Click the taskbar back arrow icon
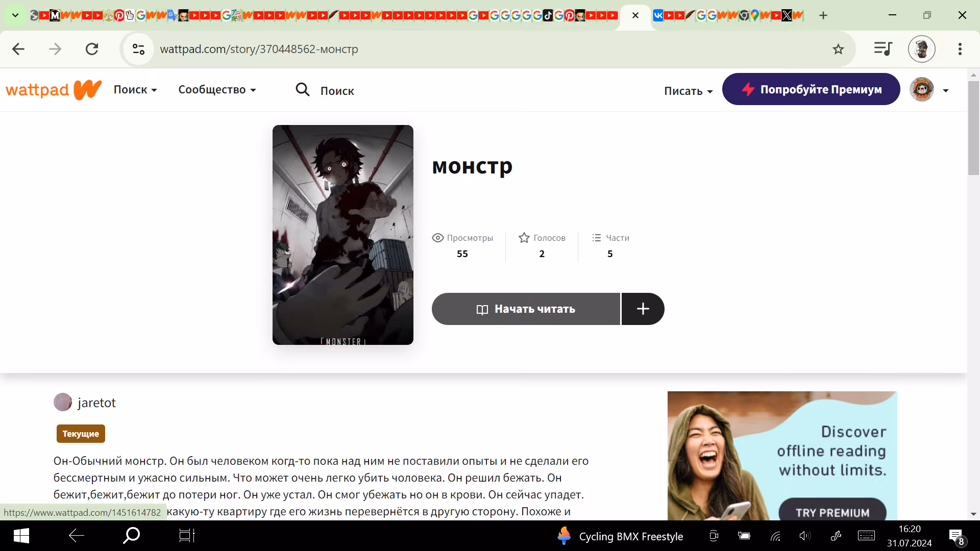 77,536
